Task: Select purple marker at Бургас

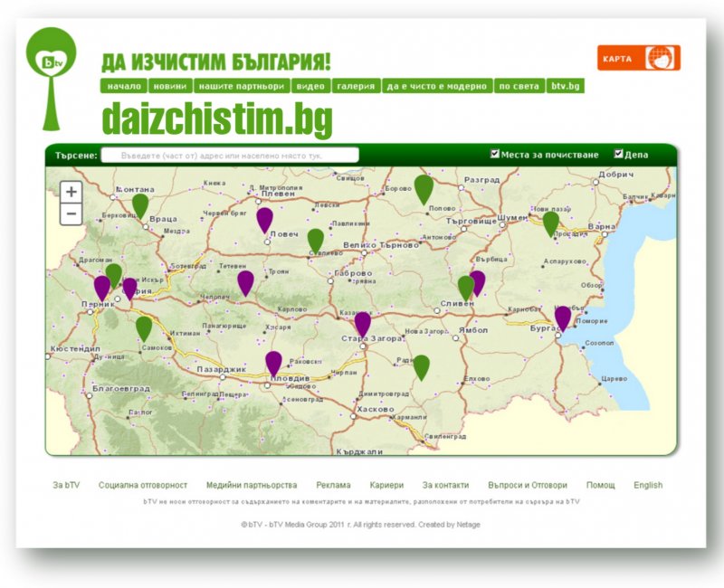Action: click(563, 318)
